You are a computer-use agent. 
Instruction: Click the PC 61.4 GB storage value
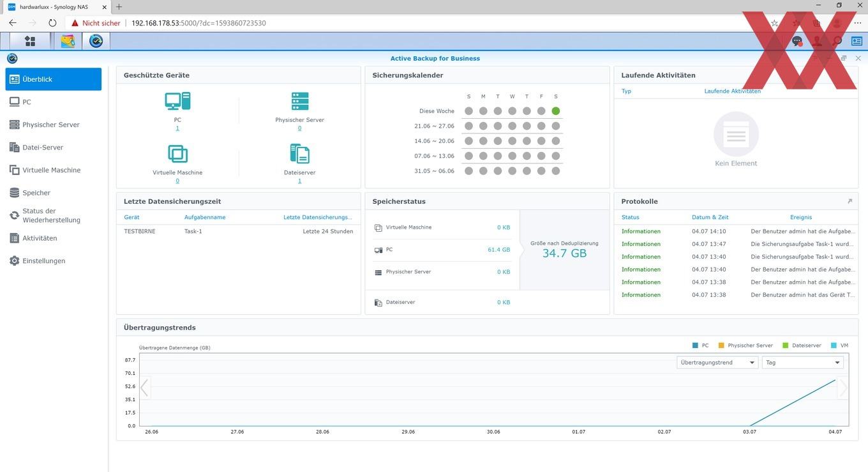click(499, 250)
